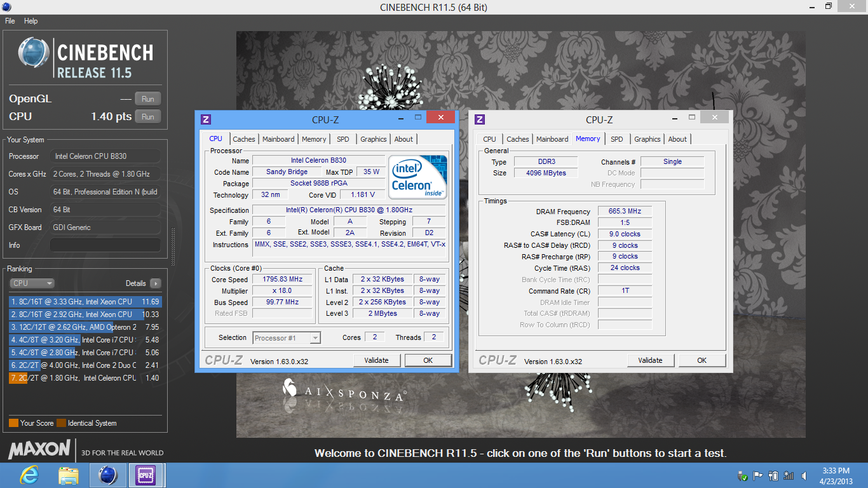The height and width of the screenshot is (488, 868).
Task: Click the battery power tray icon
Action: 773,475
